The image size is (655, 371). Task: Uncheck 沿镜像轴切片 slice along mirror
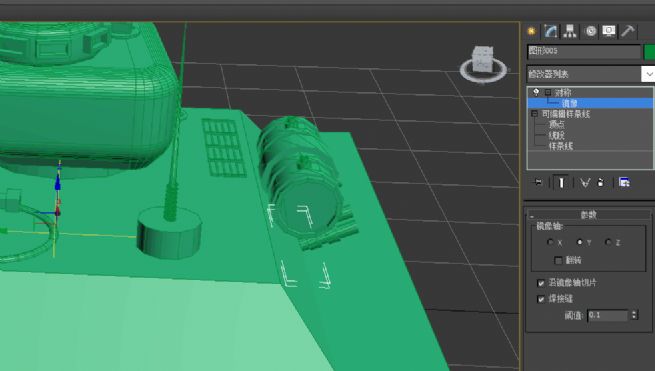541,283
